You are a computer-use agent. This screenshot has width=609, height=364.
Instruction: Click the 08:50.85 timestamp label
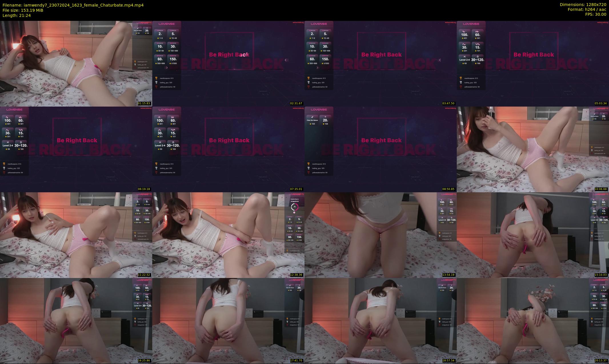(x=448, y=189)
